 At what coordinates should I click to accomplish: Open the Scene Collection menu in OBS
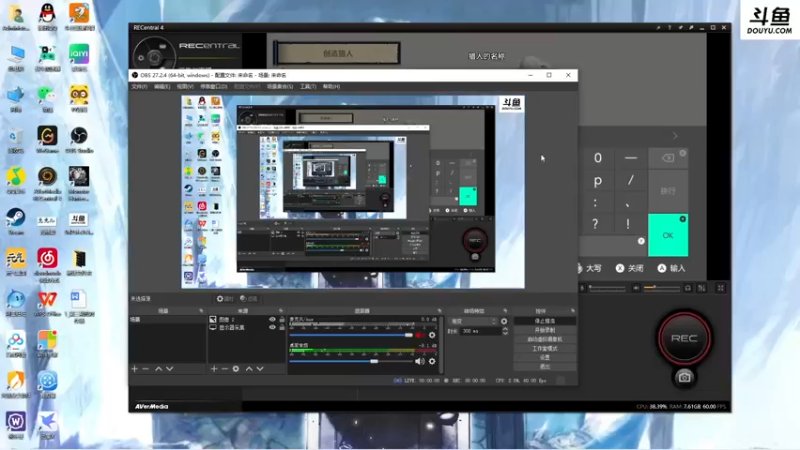(x=280, y=87)
